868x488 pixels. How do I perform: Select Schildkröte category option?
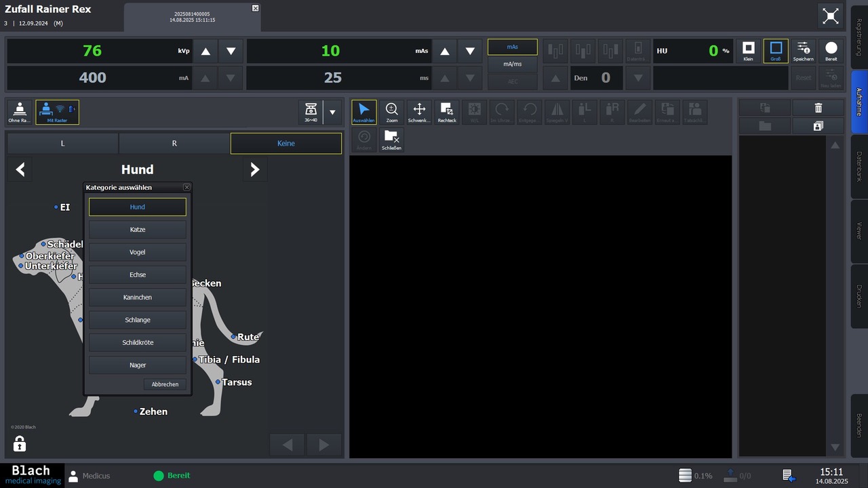tap(138, 342)
